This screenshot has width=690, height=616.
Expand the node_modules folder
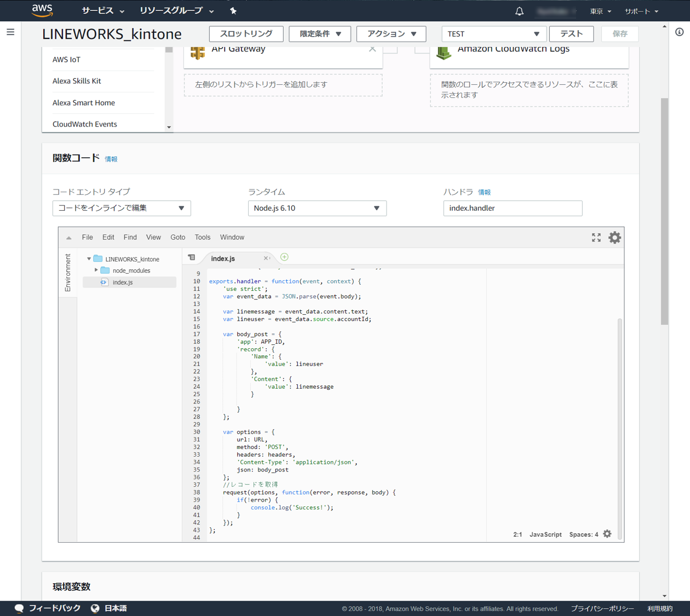pos(96,270)
